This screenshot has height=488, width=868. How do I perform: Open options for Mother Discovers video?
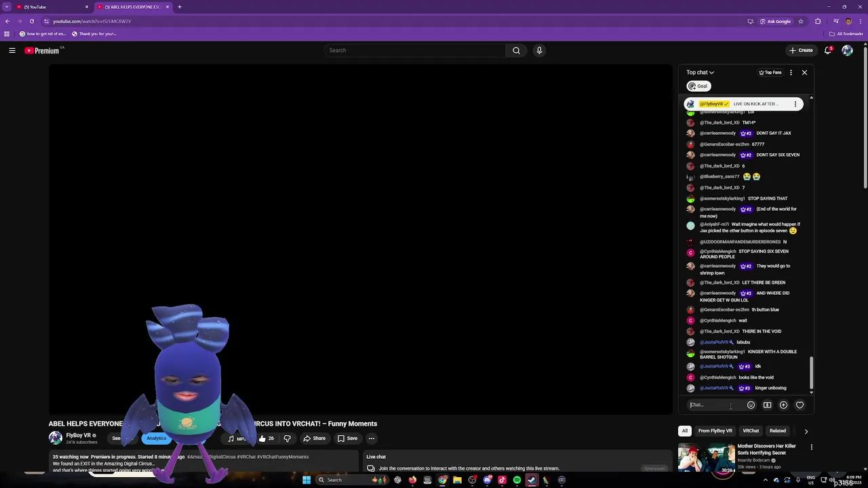pos(811,447)
